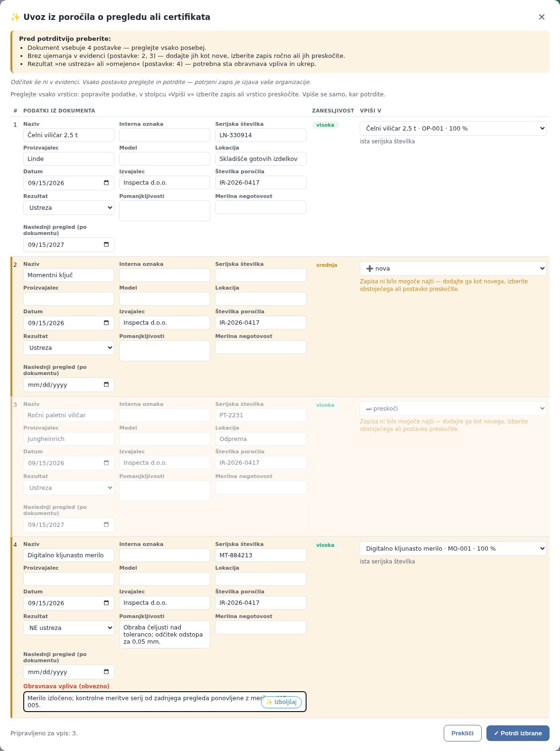Open calendar picker for row 2 Datum
560x751 pixels.
(x=106, y=323)
